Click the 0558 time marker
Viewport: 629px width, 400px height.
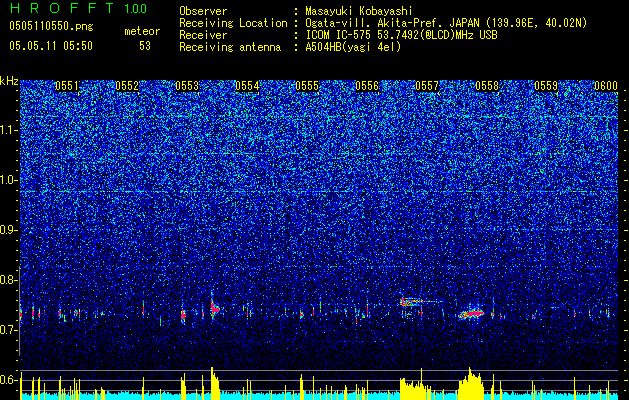click(487, 86)
